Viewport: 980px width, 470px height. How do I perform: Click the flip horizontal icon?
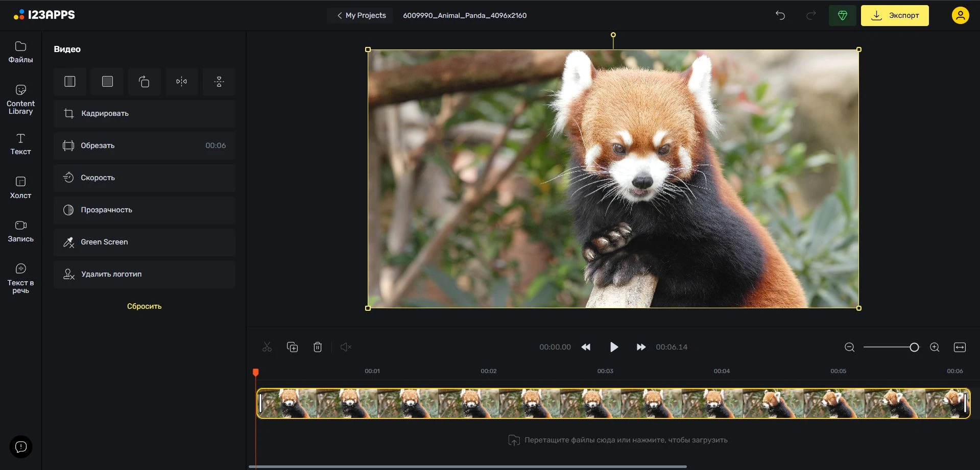[181, 82]
